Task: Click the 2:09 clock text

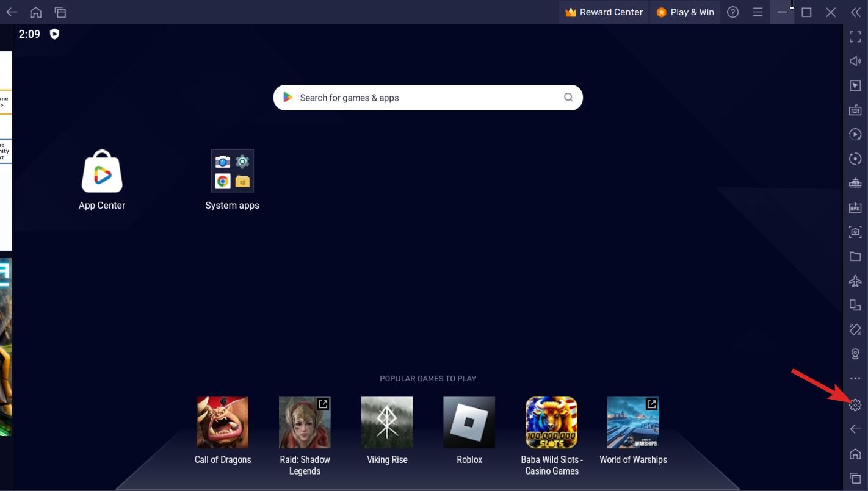Action: click(29, 34)
